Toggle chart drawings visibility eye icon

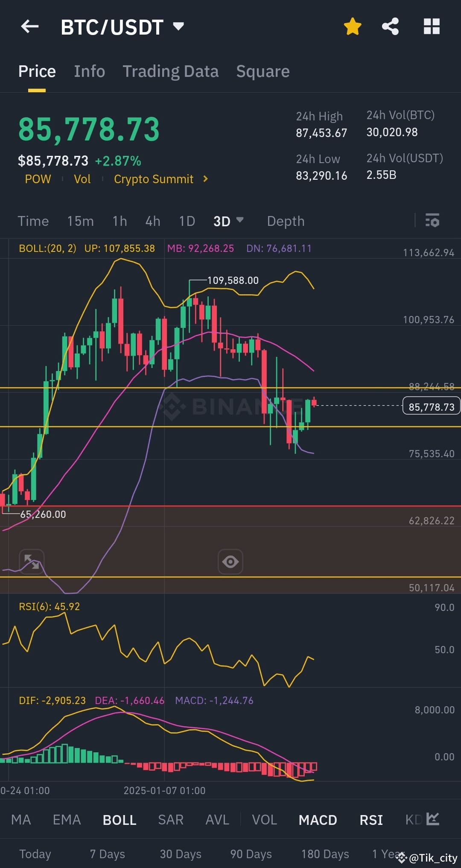[x=230, y=561]
